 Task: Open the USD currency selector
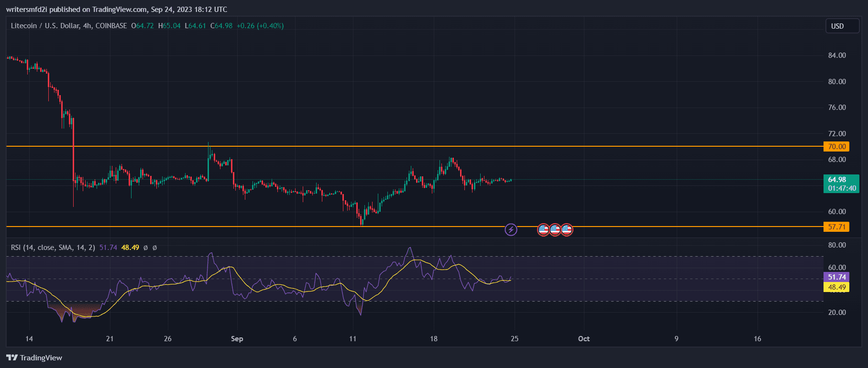click(x=842, y=26)
